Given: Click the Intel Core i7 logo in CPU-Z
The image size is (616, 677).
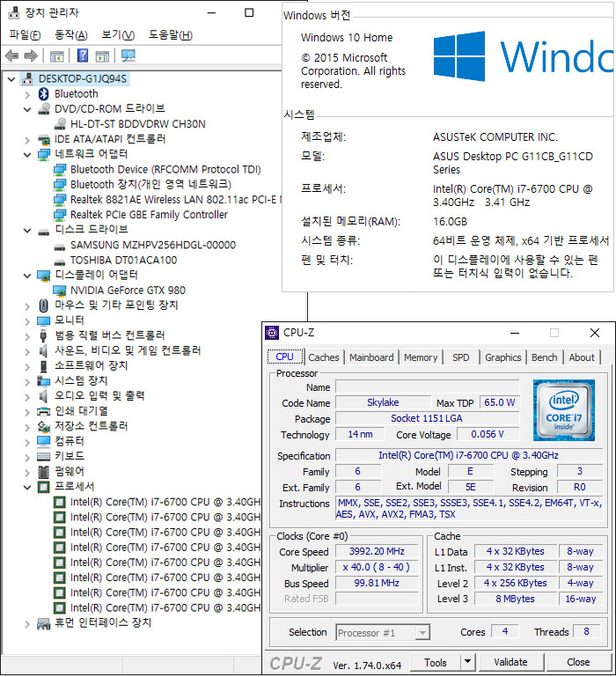Looking at the screenshot, I should point(564,410).
